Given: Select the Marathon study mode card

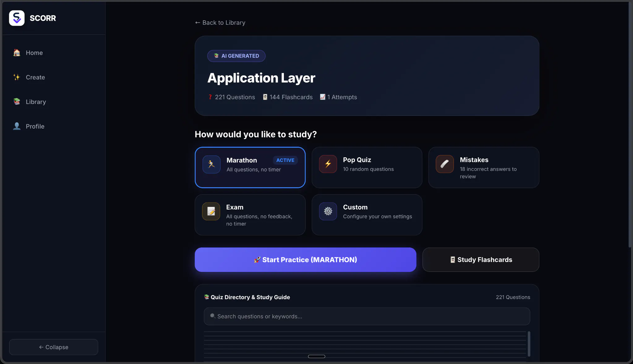Looking at the screenshot, I should tap(250, 167).
